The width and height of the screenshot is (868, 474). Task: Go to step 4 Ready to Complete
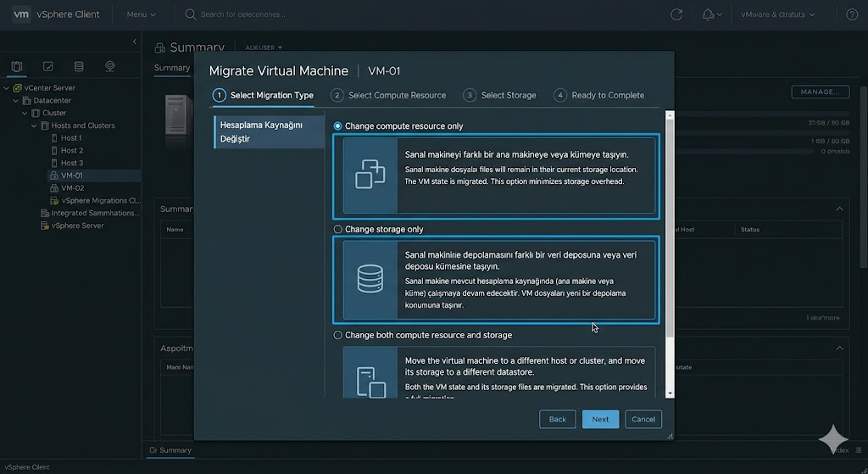coord(599,95)
